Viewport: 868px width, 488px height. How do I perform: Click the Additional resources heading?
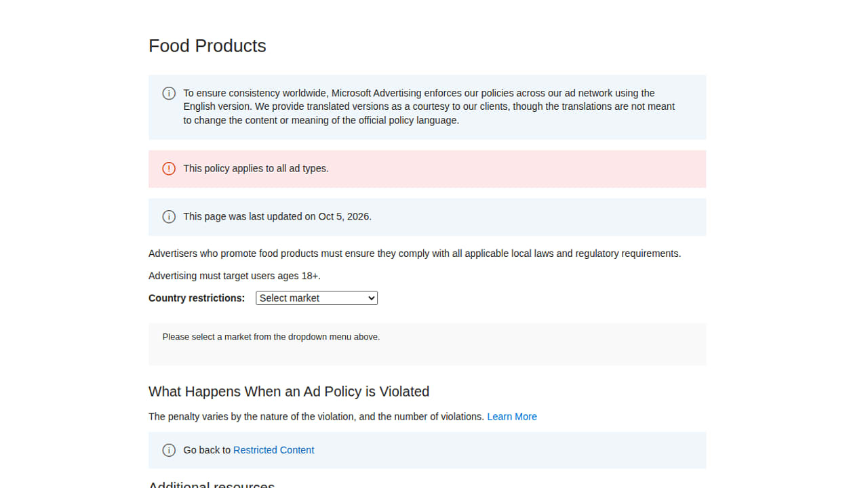pos(212,484)
